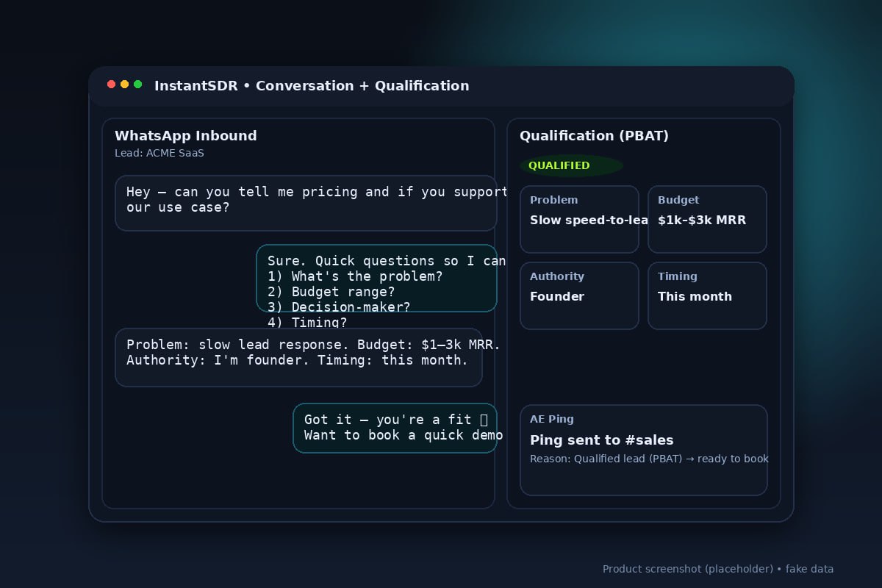Select the Timing card showing This month

coord(707,295)
